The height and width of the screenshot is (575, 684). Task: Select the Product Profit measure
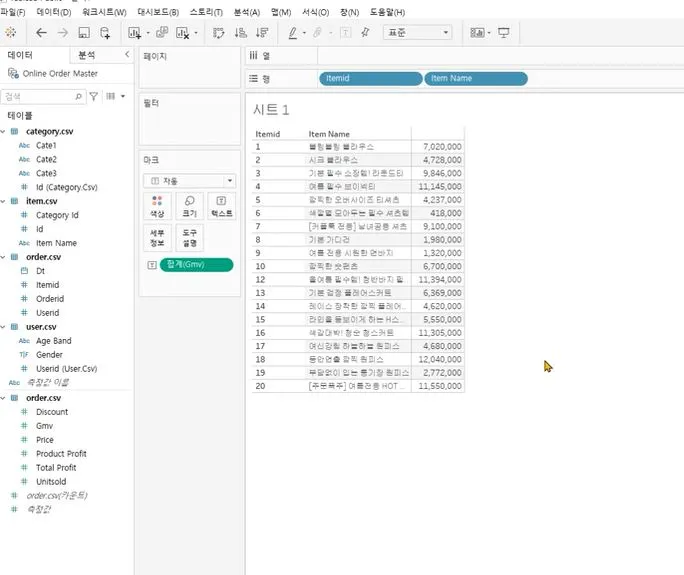[x=61, y=454]
